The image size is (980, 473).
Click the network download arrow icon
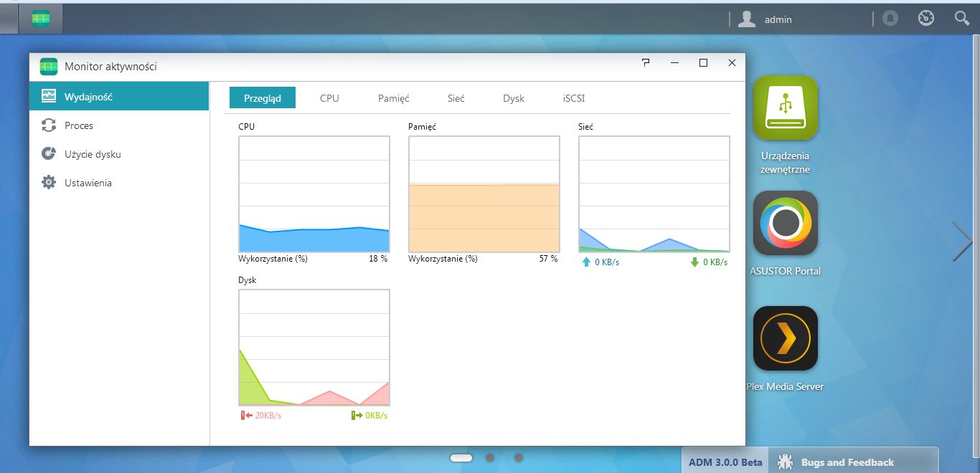[694, 262]
